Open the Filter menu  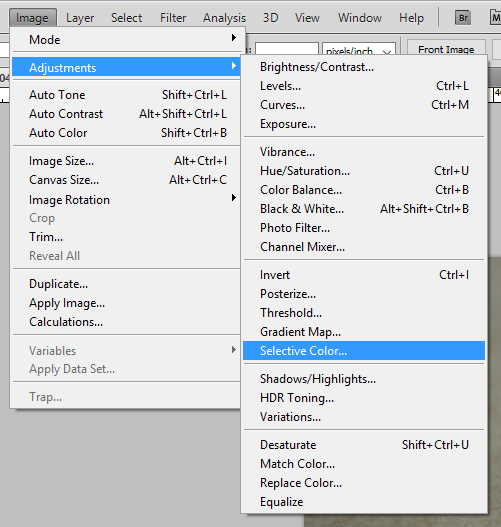[x=173, y=17]
